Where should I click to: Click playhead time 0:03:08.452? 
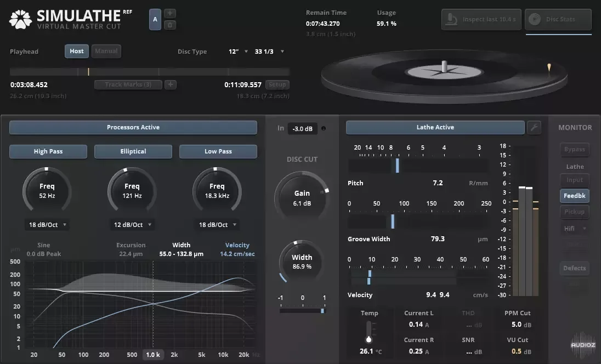pos(29,84)
